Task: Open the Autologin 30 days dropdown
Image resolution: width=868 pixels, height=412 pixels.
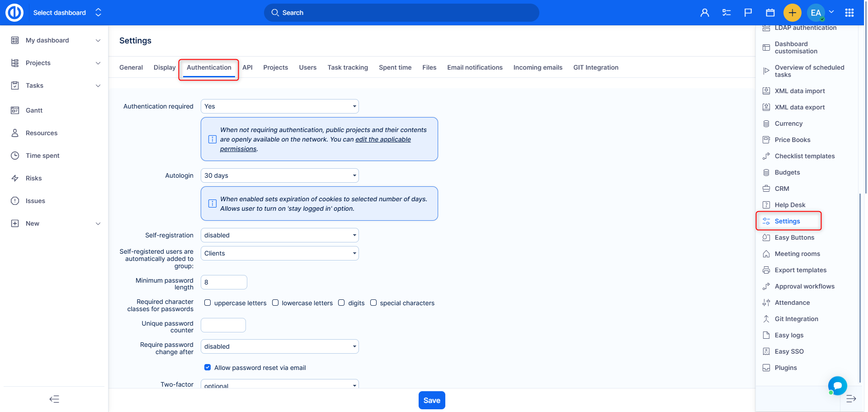Action: coord(279,175)
